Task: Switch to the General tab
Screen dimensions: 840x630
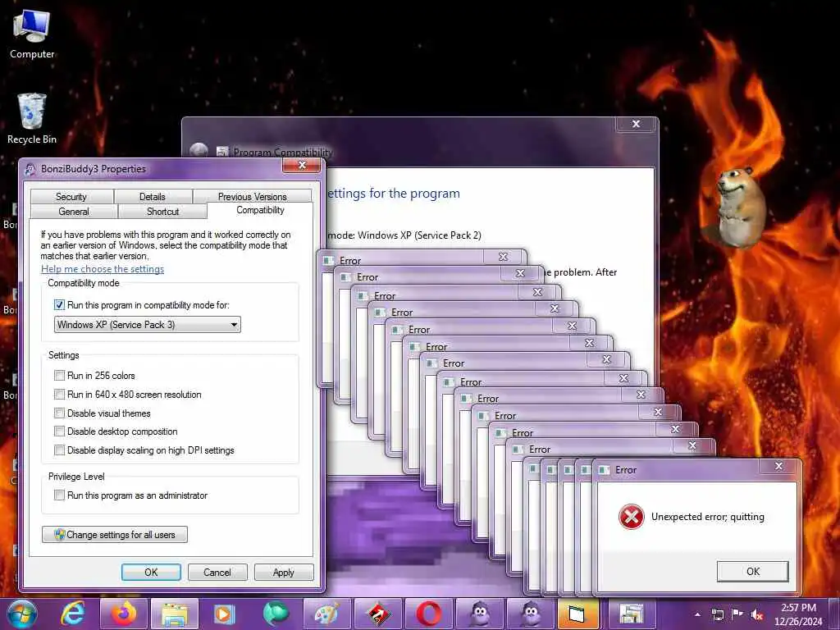Action: [74, 211]
